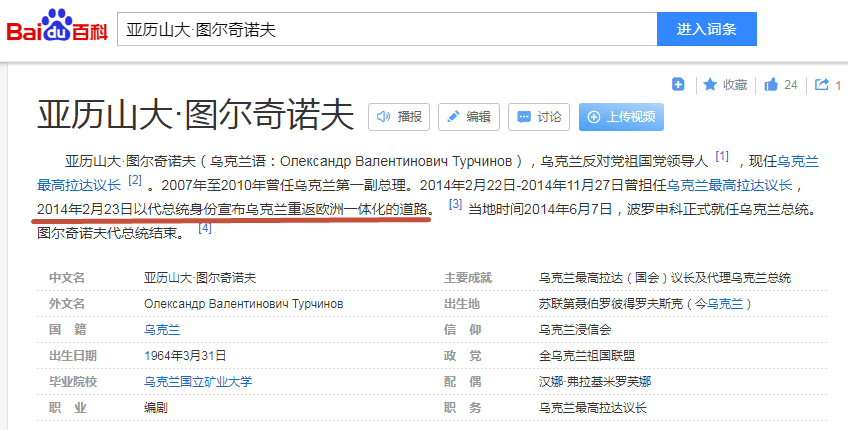
Task: Open citation reference [4]
Action: pyautogui.click(x=204, y=228)
